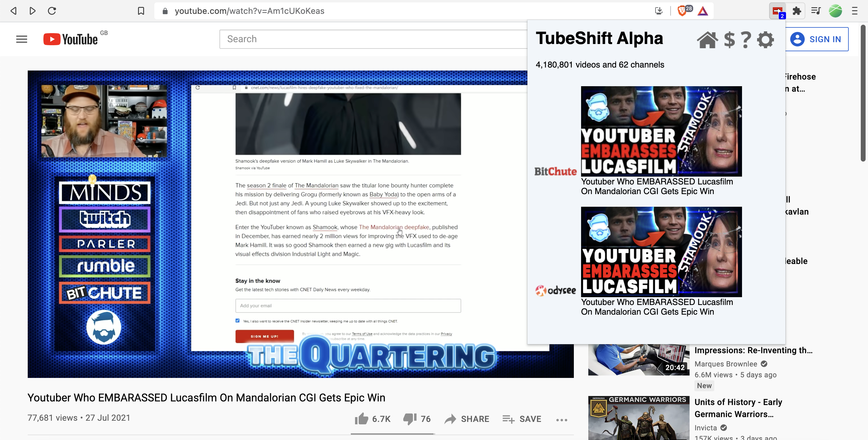
Task: Open TubeShift help question mark
Action: coord(746,40)
